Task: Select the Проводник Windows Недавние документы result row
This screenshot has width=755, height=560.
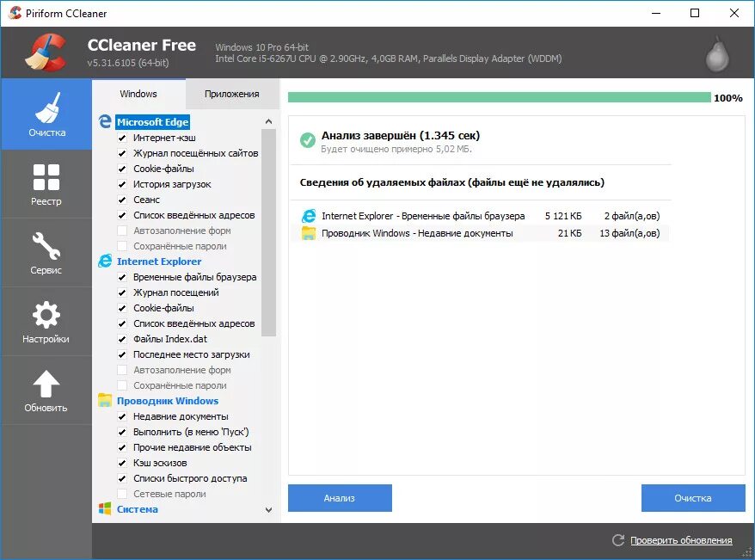Action: point(481,233)
